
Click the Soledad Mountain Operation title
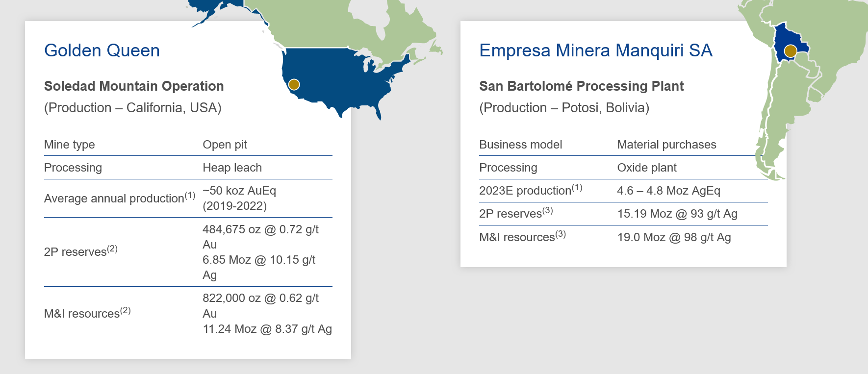tap(134, 86)
